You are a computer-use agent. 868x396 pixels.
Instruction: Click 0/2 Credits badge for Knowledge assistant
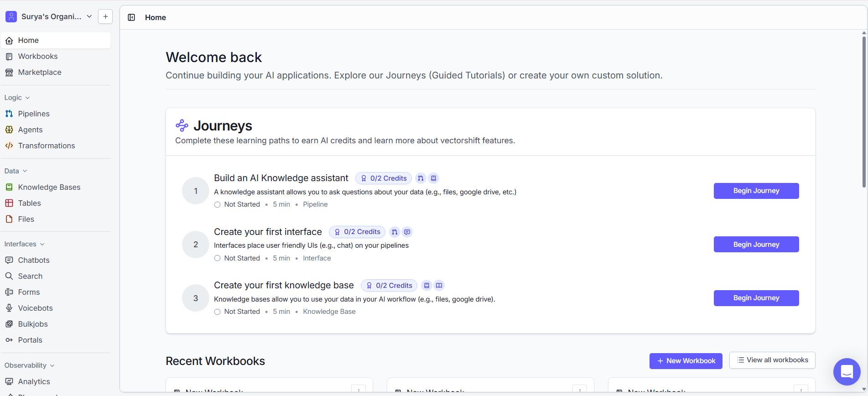(384, 178)
